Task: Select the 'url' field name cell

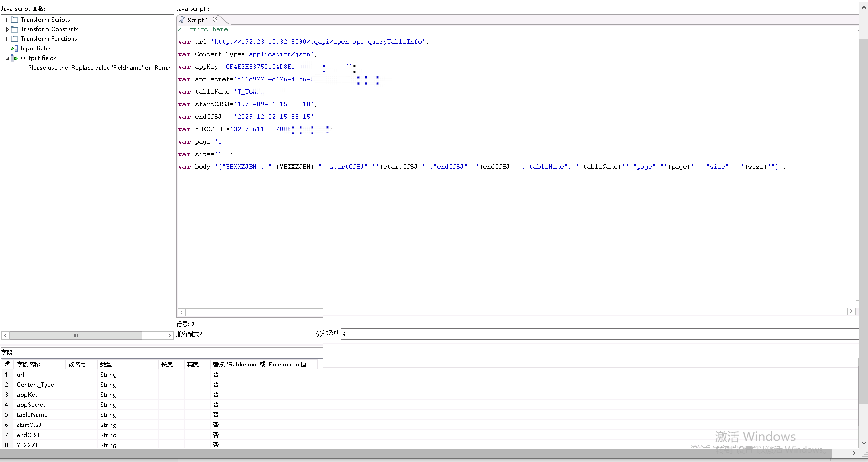Action: [x=40, y=375]
